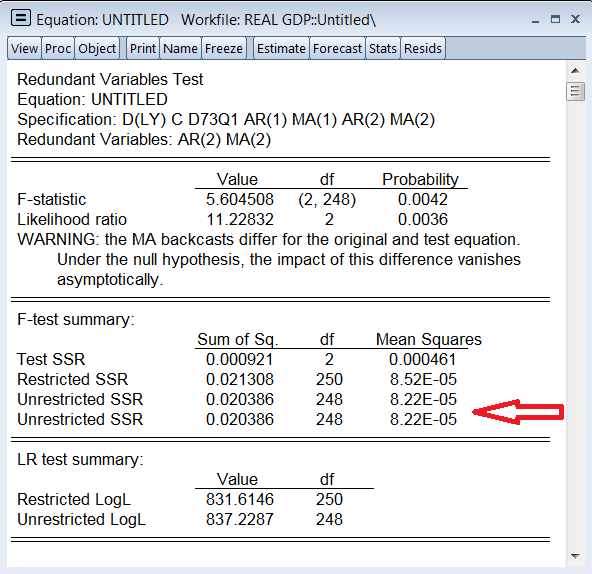Click the 'F-test summary:' label
This screenshot has width=592, height=574.
point(76,319)
